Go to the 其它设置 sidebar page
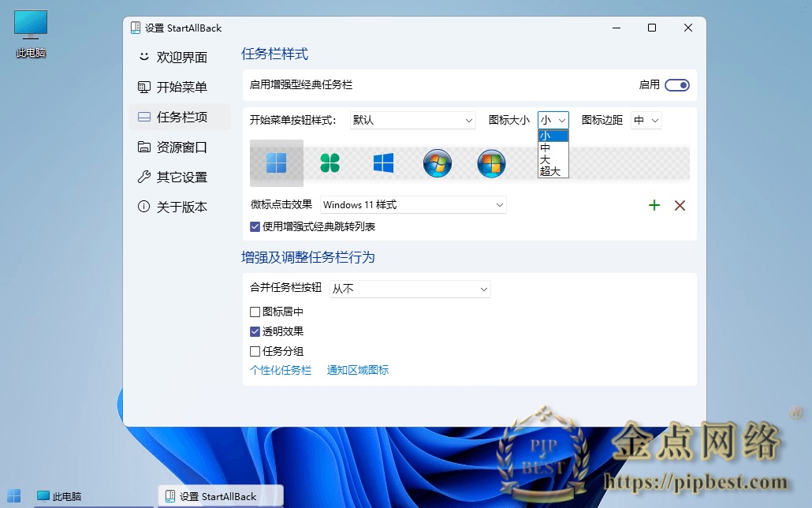This screenshot has height=508, width=812. [180, 177]
